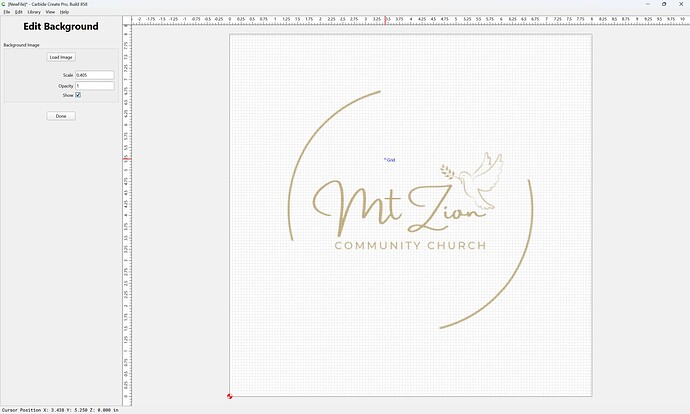This screenshot has width=690, height=414.
Task: Open the View menu
Action: [50, 12]
